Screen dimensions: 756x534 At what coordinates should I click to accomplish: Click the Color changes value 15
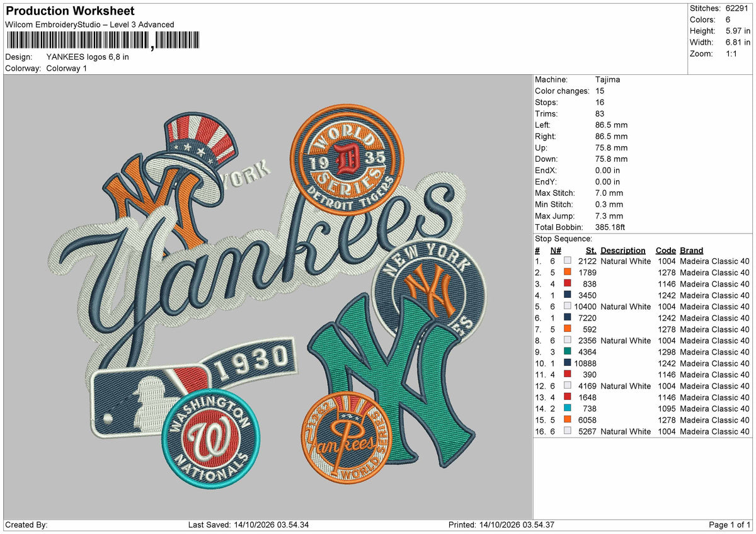tap(600, 91)
